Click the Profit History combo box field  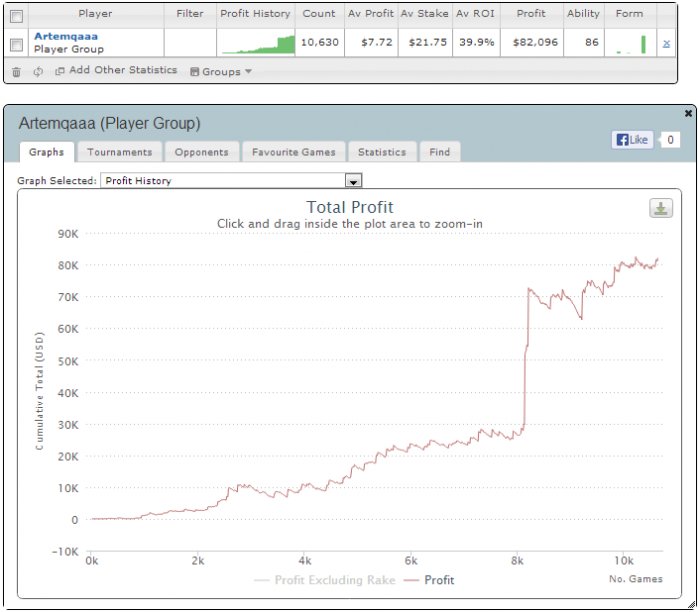click(231, 181)
